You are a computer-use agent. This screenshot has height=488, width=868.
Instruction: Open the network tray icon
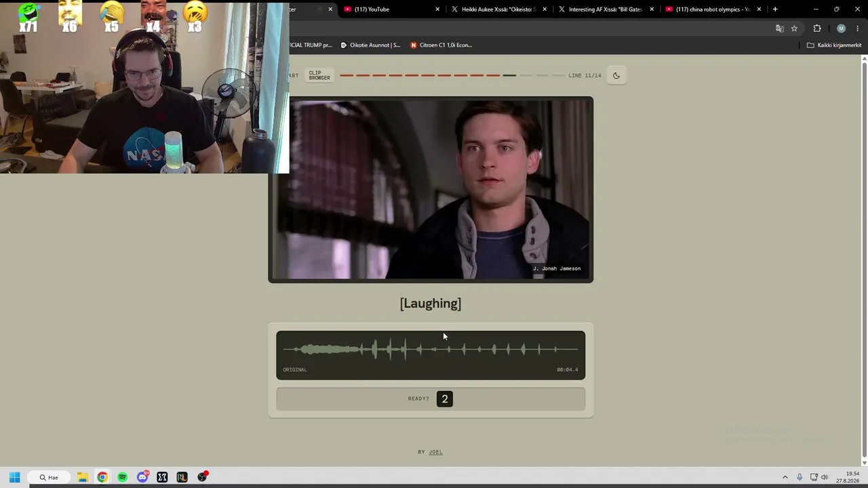click(x=814, y=477)
